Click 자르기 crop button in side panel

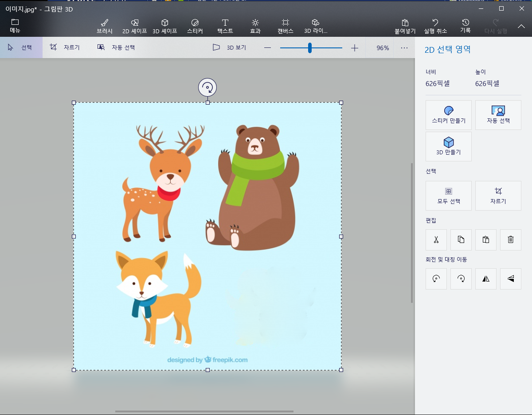pos(498,196)
